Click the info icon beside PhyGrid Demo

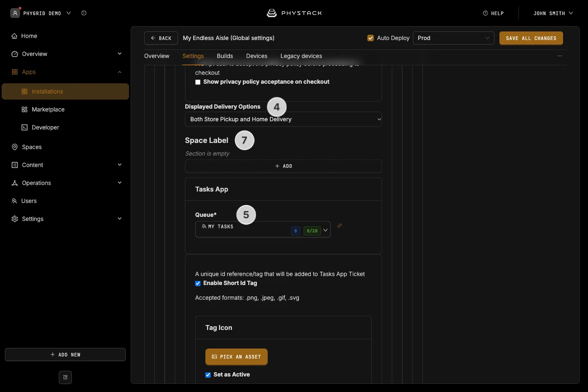(84, 13)
